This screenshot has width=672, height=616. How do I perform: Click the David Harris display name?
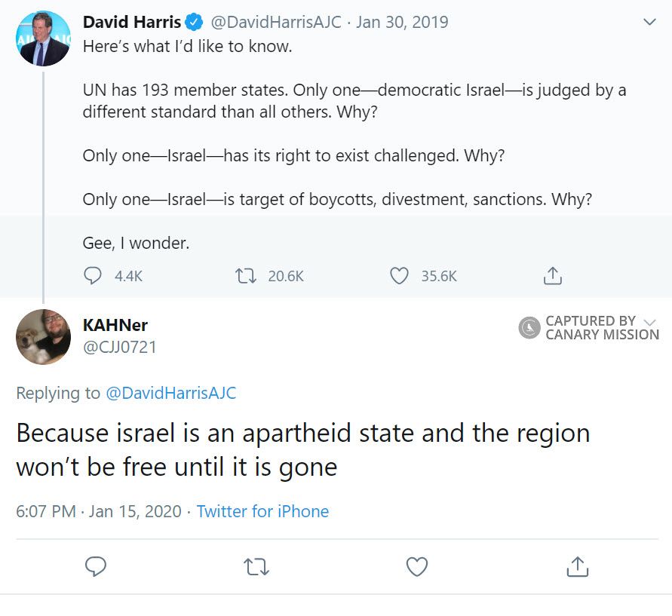(132, 22)
